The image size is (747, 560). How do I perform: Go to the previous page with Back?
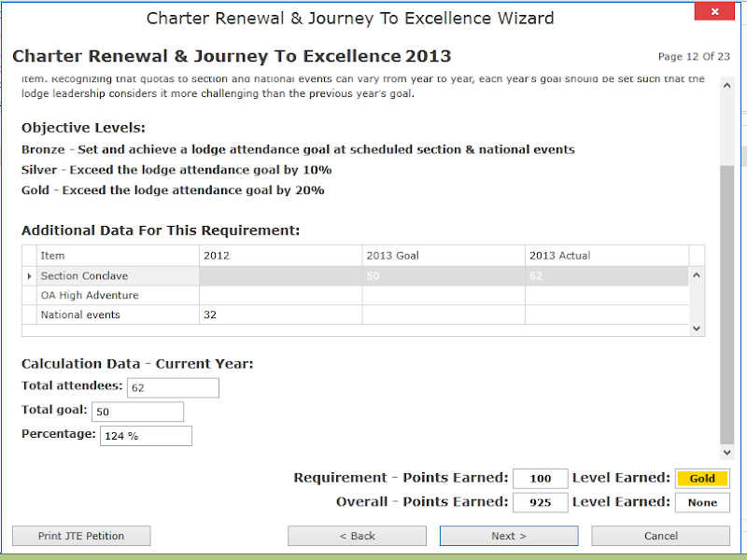(x=357, y=536)
